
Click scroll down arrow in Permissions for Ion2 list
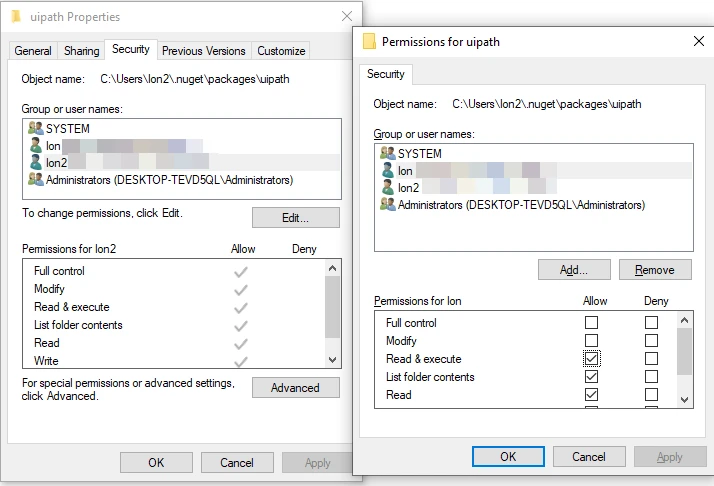[332, 359]
